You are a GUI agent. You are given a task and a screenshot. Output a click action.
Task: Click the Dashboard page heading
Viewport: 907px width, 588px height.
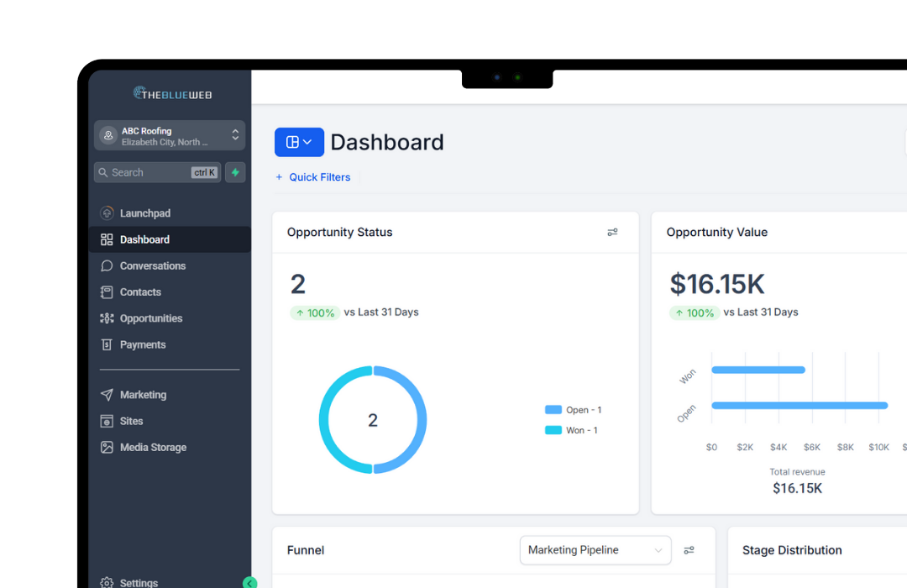(x=387, y=142)
